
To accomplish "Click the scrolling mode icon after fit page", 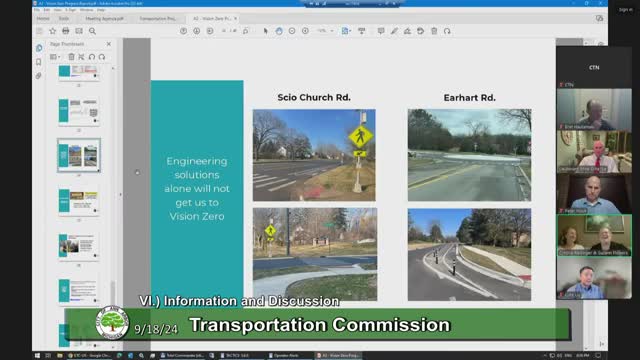I will (362, 31).
